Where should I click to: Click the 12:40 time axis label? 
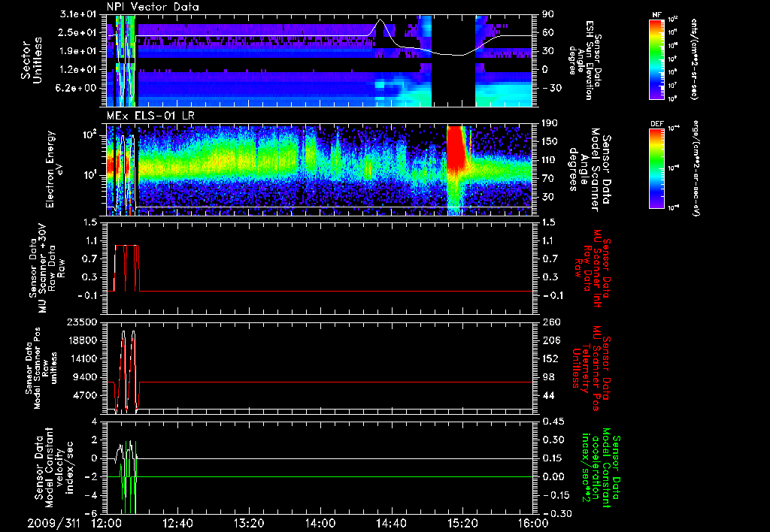coord(177,523)
